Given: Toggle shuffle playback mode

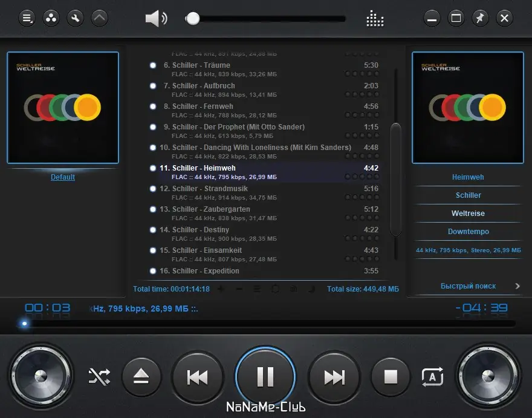Looking at the screenshot, I should 99,377.
